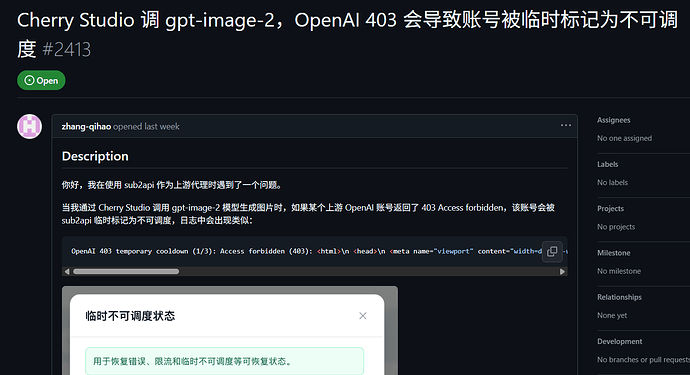
Task: Grab the code block horizontal scrollbar thumb
Action: (126, 272)
